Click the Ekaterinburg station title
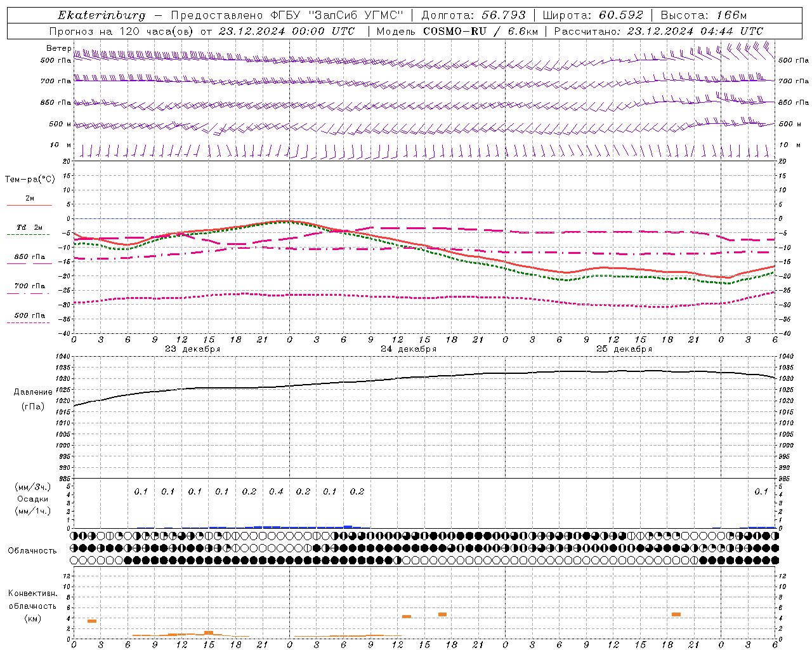This screenshot has width=812, height=650. (x=101, y=15)
